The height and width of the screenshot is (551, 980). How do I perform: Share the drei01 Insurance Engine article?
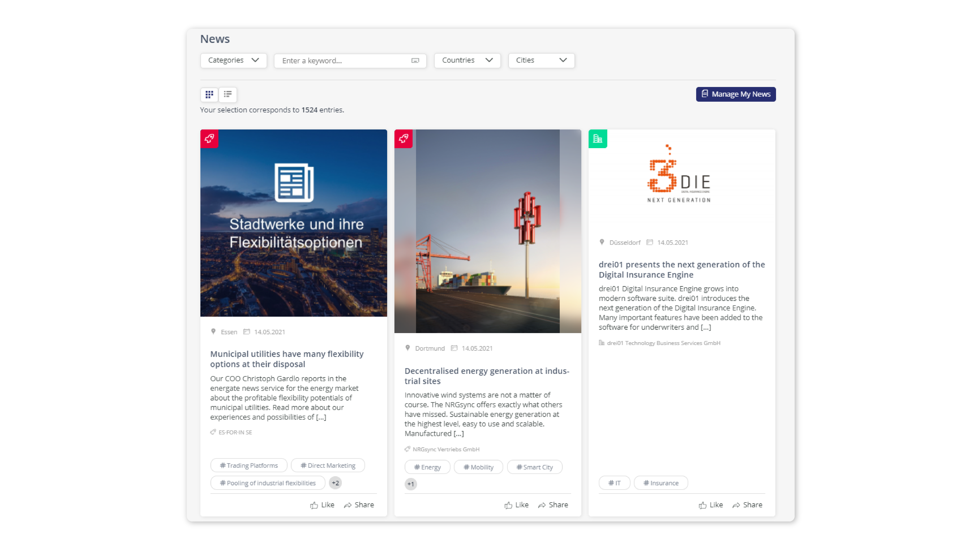click(747, 505)
